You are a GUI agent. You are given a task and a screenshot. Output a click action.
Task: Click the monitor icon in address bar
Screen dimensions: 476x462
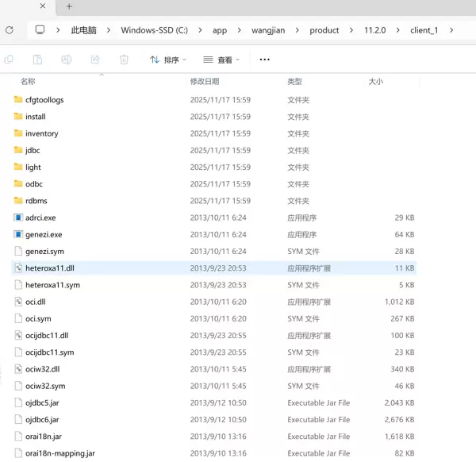40,30
